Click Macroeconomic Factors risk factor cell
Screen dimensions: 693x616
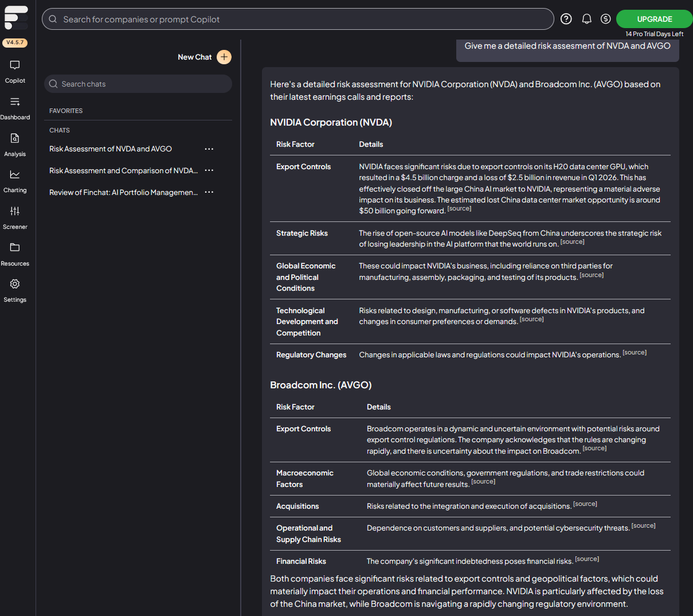point(305,478)
